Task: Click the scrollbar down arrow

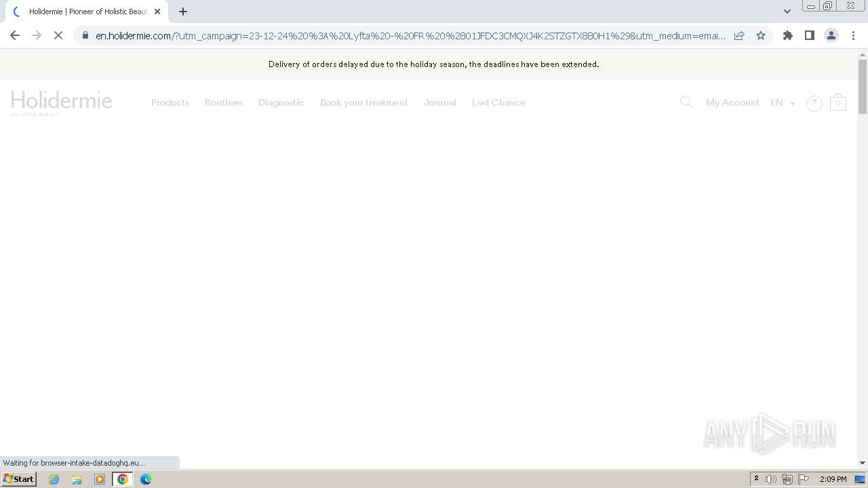Action: point(863,463)
